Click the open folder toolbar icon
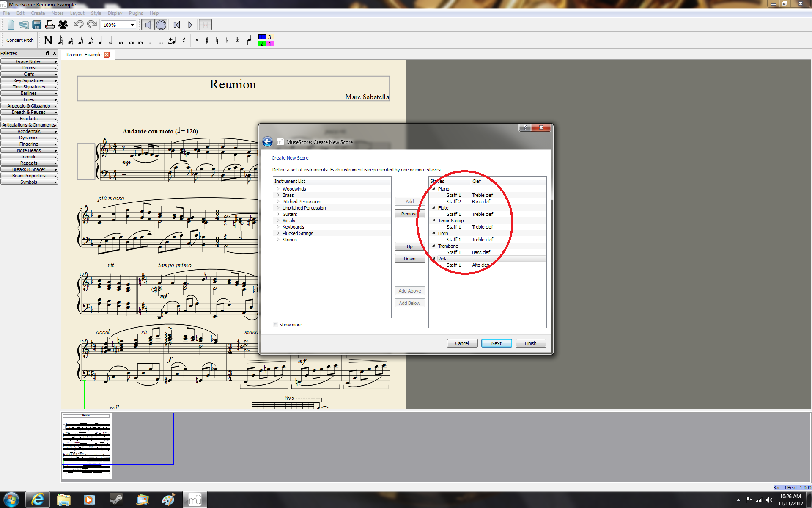 click(x=24, y=25)
